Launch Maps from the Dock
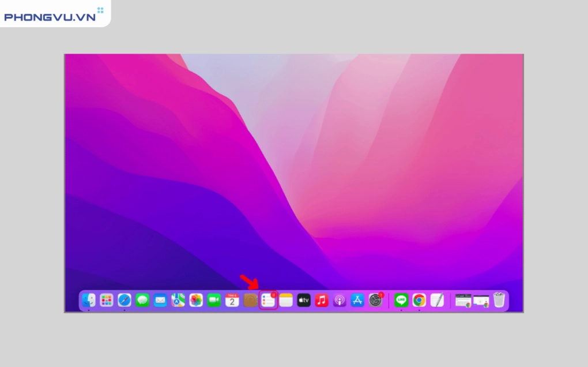Image resolution: width=588 pixels, height=367 pixels. click(178, 300)
